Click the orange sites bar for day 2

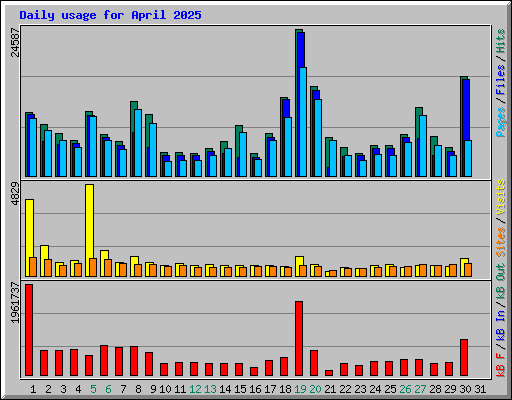click(x=48, y=268)
